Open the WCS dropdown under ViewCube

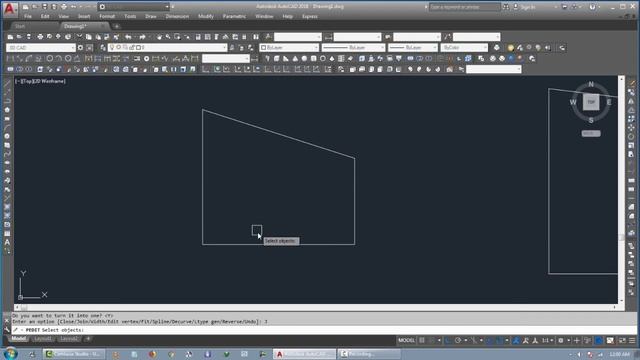coord(591,133)
